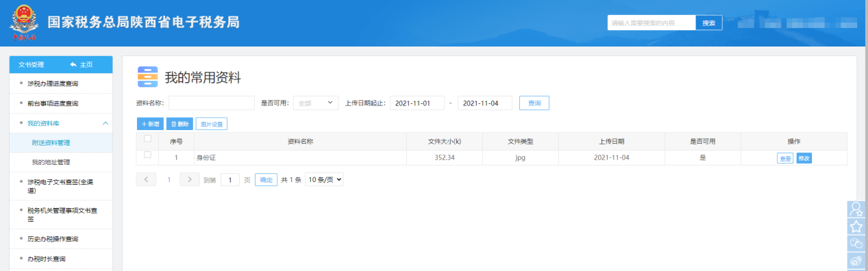
Task: Click the start date field 2021-11-01
Action: 418,103
